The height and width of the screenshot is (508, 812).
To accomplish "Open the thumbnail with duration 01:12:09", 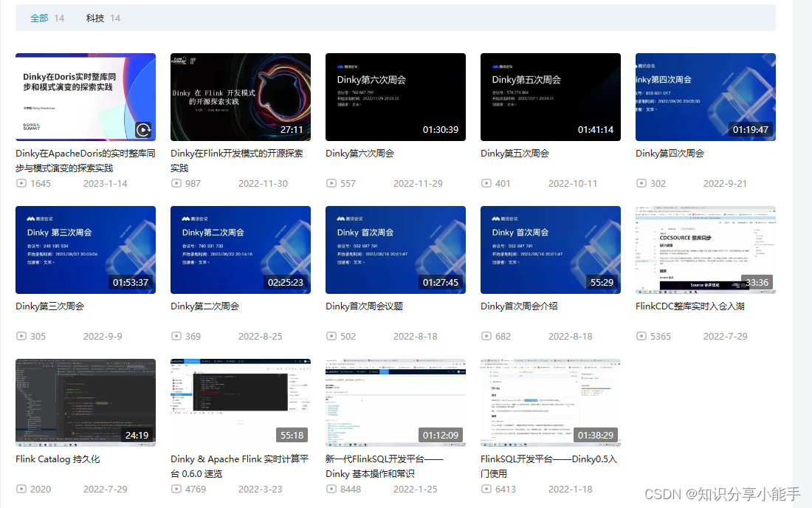I will (x=395, y=402).
